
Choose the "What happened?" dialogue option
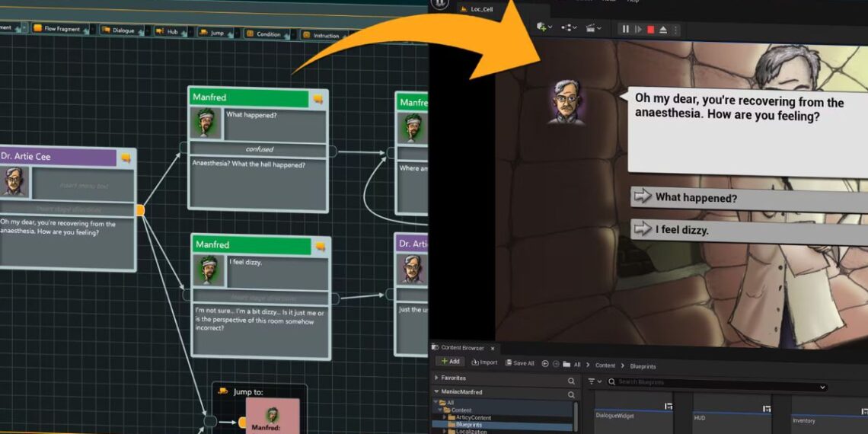tap(696, 197)
